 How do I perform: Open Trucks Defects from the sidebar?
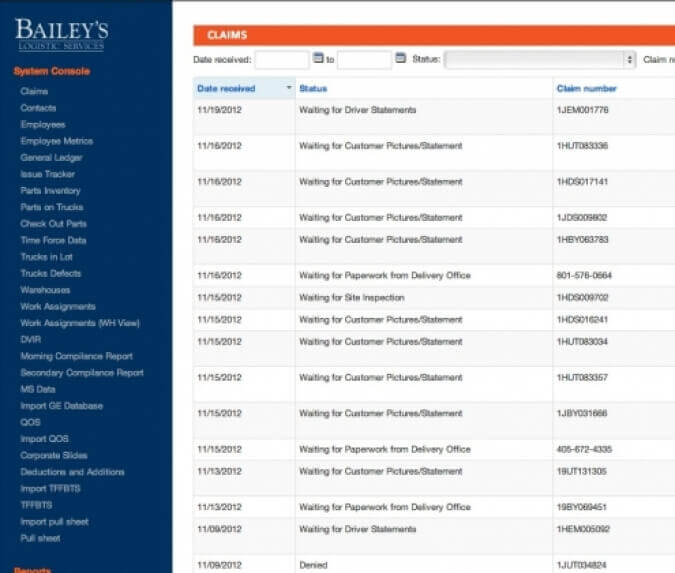coord(50,273)
